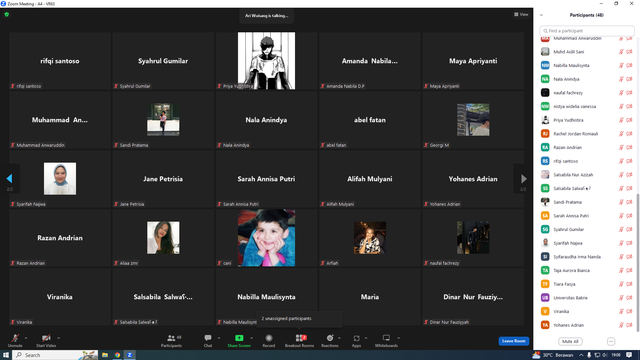
Task: Start Video from the meeting toolbar
Action: (x=46, y=340)
